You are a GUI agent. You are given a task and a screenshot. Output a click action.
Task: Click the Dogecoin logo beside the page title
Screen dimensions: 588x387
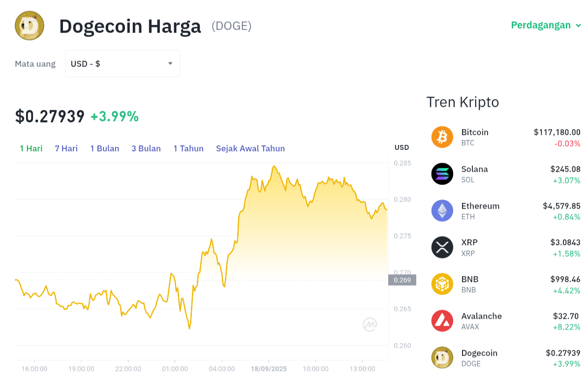(29, 26)
